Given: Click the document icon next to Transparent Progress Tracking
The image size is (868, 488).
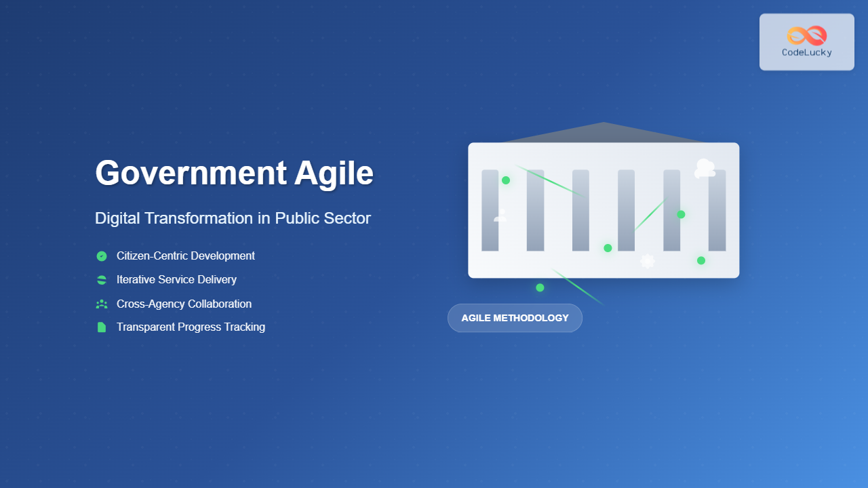Looking at the screenshot, I should click(x=102, y=327).
